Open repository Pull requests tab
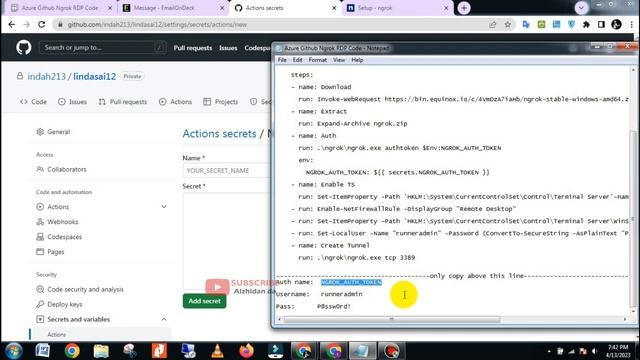The image size is (640, 360). point(122,102)
